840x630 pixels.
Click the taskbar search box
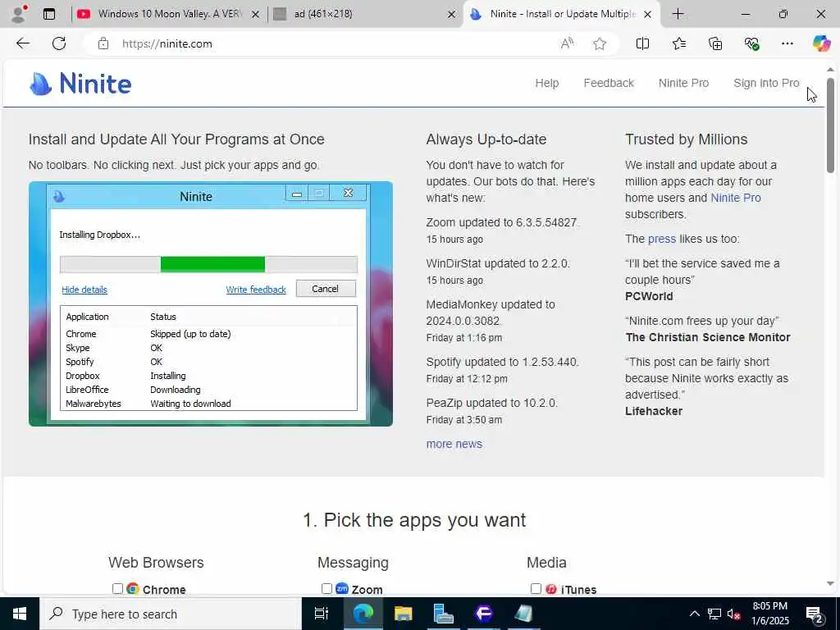pos(171,614)
